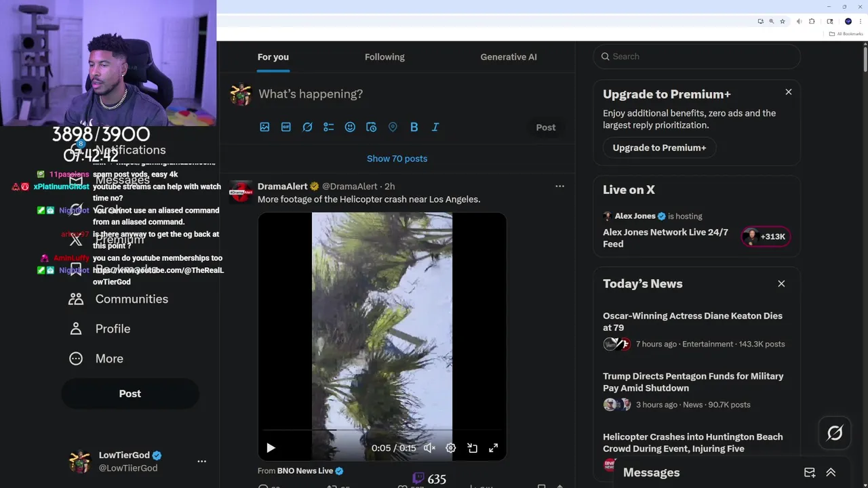The image size is (868, 488).
Task: Open Helicopter Crashes into Huntington Beach story
Action: tap(692, 443)
